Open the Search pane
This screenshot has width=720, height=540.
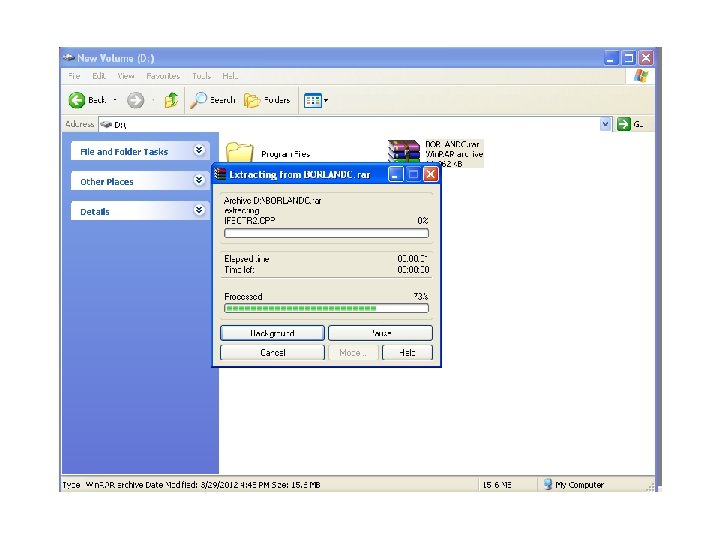point(213,100)
